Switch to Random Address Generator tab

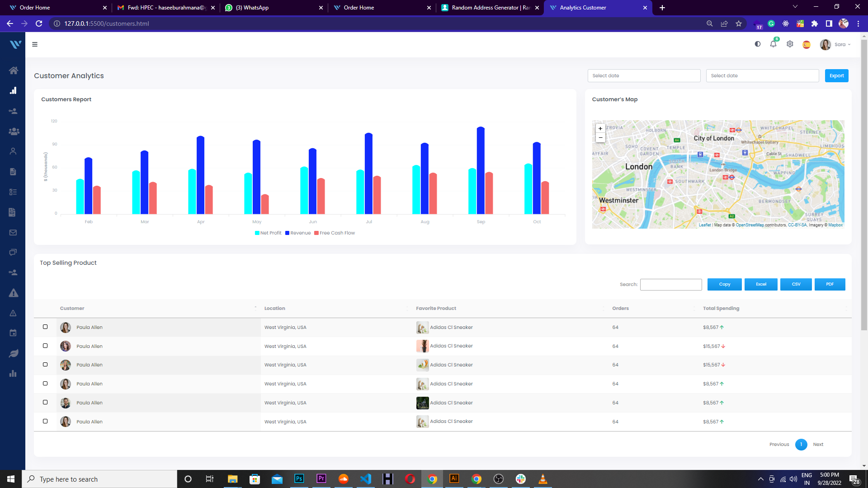click(x=491, y=8)
